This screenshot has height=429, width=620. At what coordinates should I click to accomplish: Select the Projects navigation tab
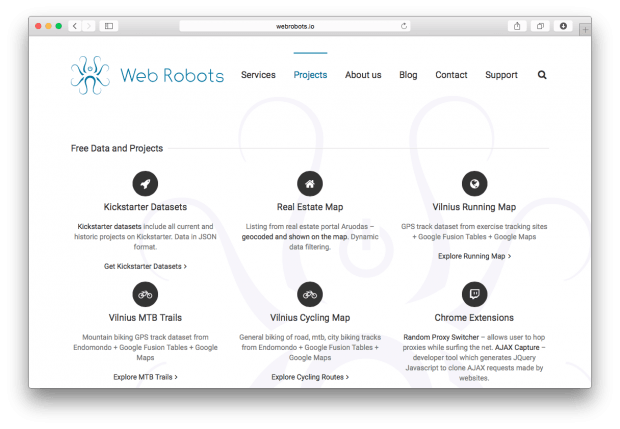(x=310, y=75)
